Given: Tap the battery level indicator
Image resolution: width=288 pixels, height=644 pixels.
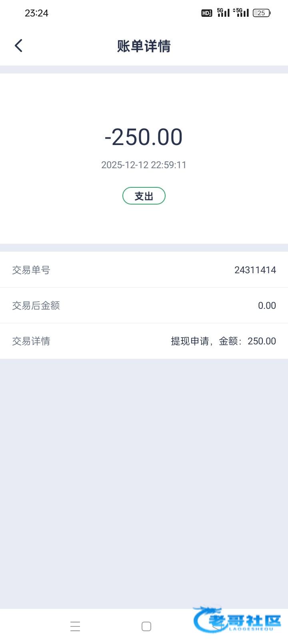Looking at the screenshot, I should tap(262, 13).
